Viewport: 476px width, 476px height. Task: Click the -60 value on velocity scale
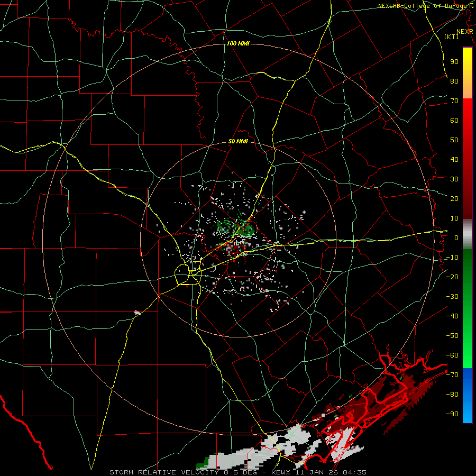(x=452, y=355)
